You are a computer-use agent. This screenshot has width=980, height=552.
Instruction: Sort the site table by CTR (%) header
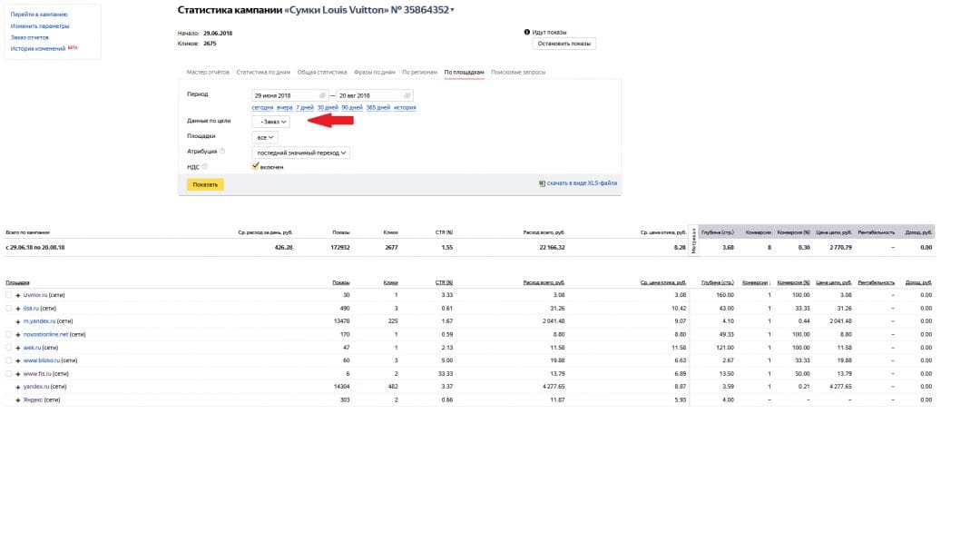(444, 282)
